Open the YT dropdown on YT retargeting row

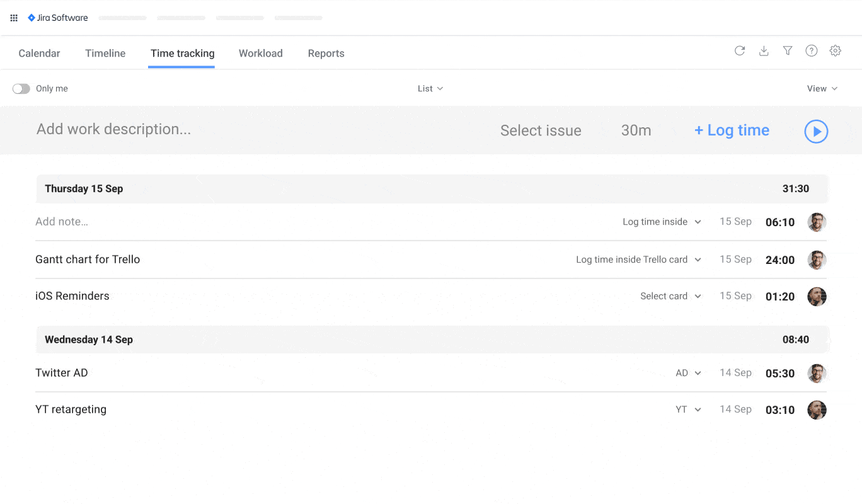[x=687, y=409]
